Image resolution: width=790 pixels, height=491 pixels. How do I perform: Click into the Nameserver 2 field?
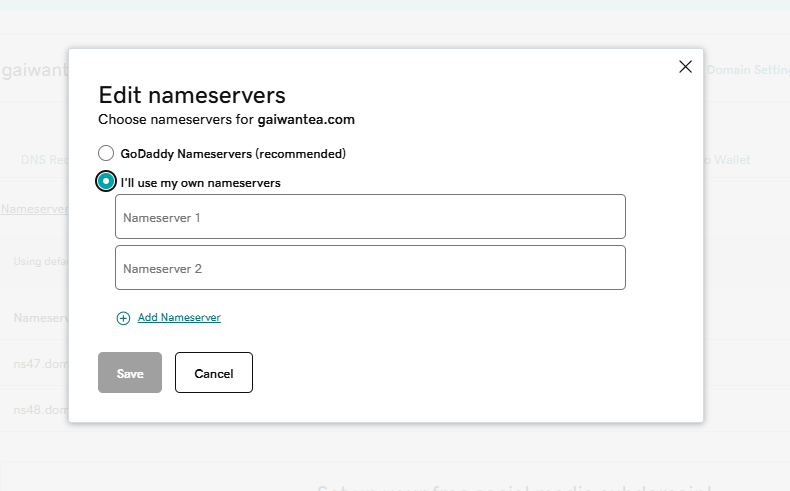point(370,268)
